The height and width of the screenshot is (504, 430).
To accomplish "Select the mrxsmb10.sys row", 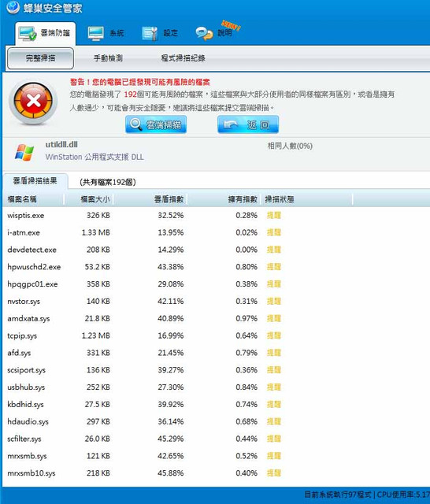I will tap(216, 473).
